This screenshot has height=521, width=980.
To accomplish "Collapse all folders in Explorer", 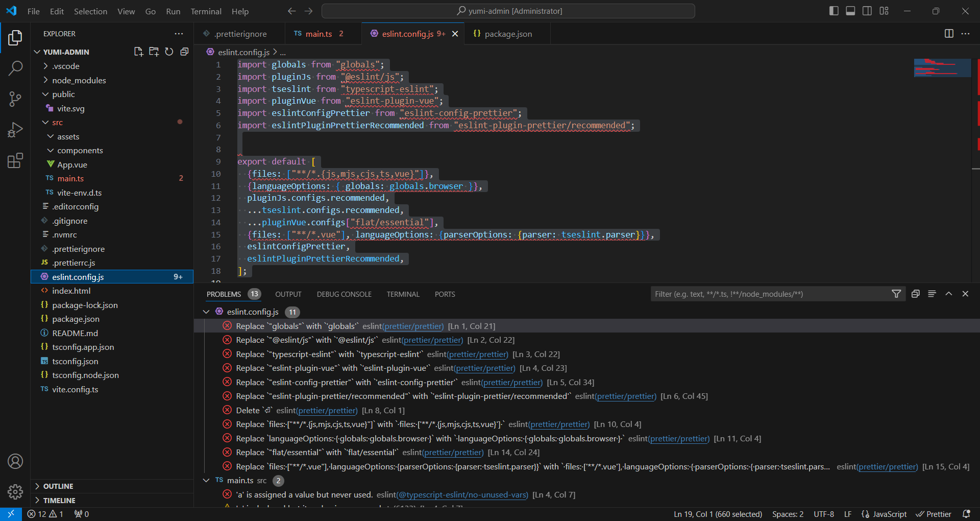I will tap(184, 52).
